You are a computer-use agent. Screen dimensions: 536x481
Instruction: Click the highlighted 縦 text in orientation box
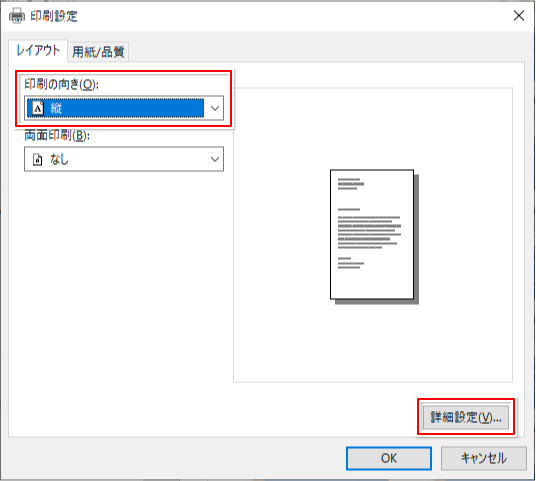56,108
